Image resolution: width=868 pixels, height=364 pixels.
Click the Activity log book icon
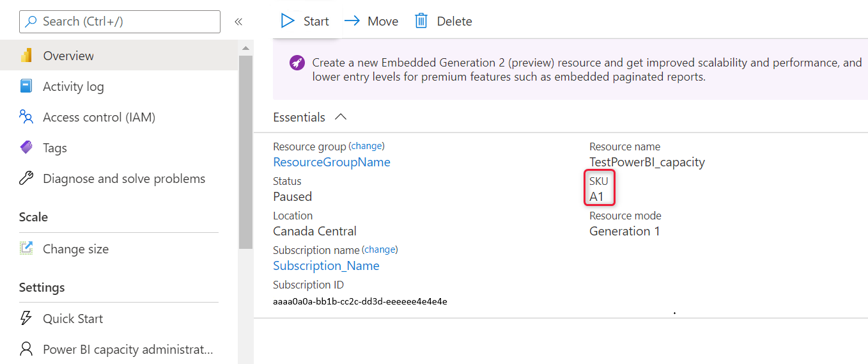coord(26,86)
